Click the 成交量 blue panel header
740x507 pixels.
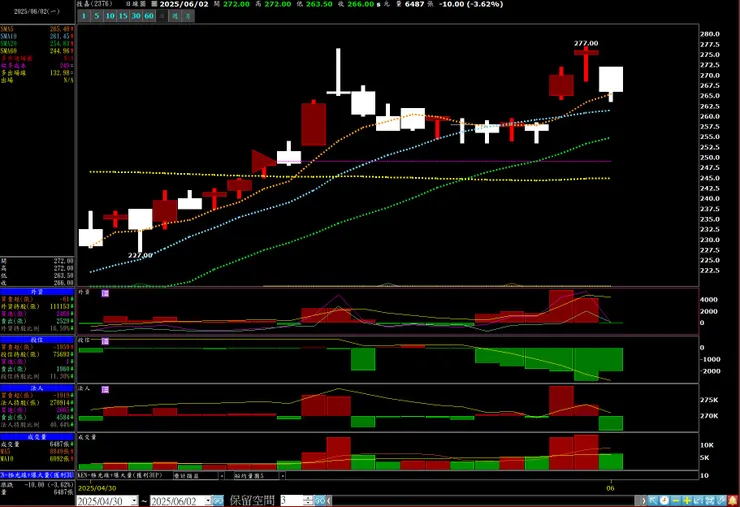(x=37, y=437)
